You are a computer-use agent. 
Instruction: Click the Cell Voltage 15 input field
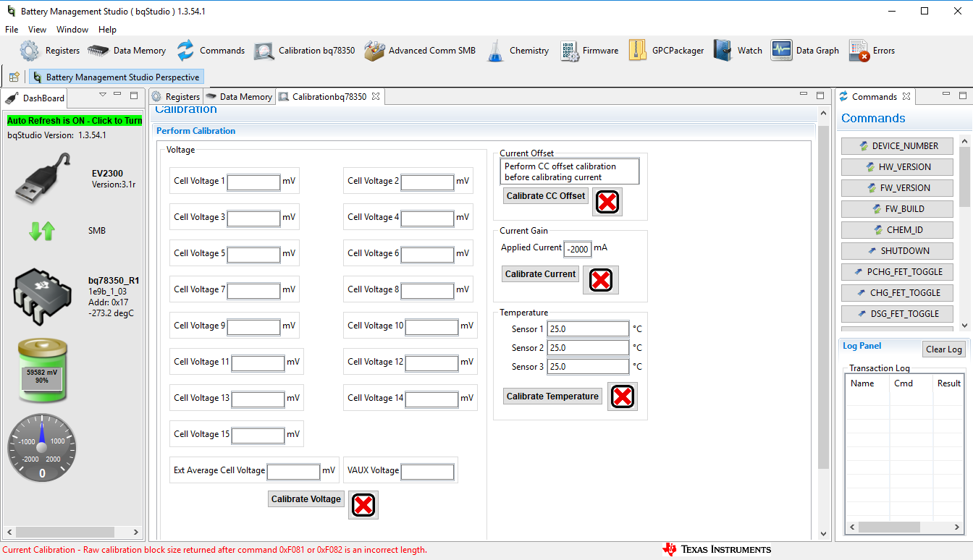[258, 436]
